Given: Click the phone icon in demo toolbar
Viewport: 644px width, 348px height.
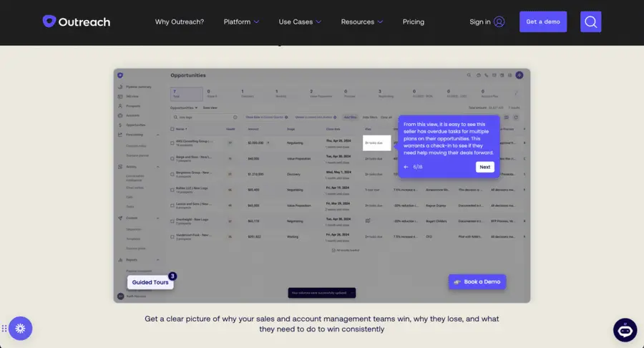Looking at the screenshot, I should pyautogui.click(x=487, y=75).
